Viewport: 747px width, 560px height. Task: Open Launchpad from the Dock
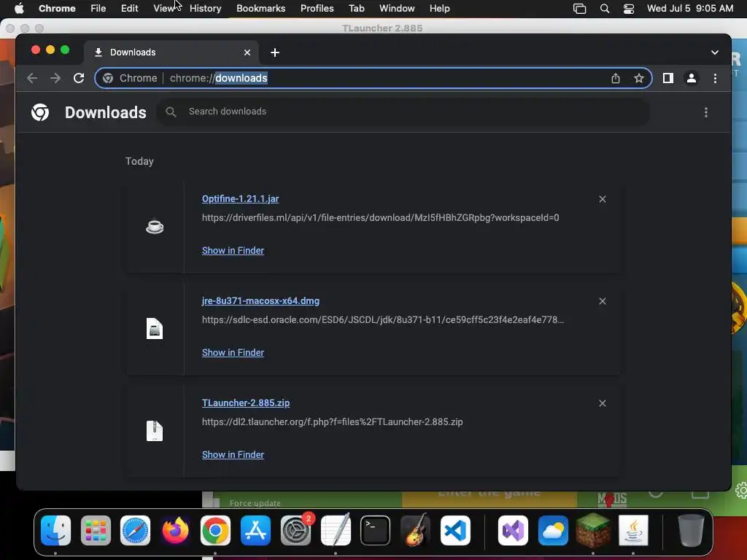96,530
